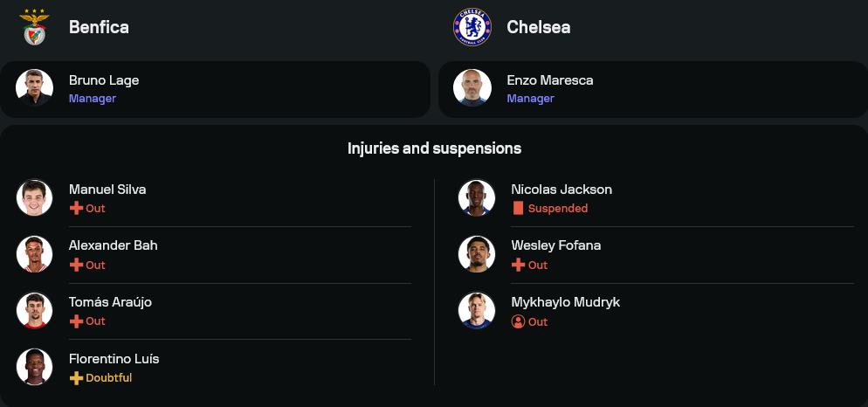The height and width of the screenshot is (407, 868).
Task: View Mykhaylo Mudryk's name link
Action: 565,302
